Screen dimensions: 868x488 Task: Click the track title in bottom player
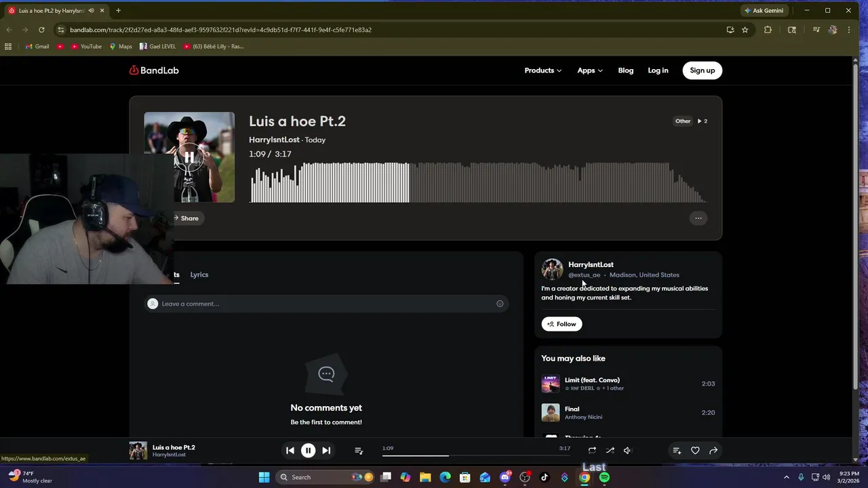pyautogui.click(x=174, y=447)
